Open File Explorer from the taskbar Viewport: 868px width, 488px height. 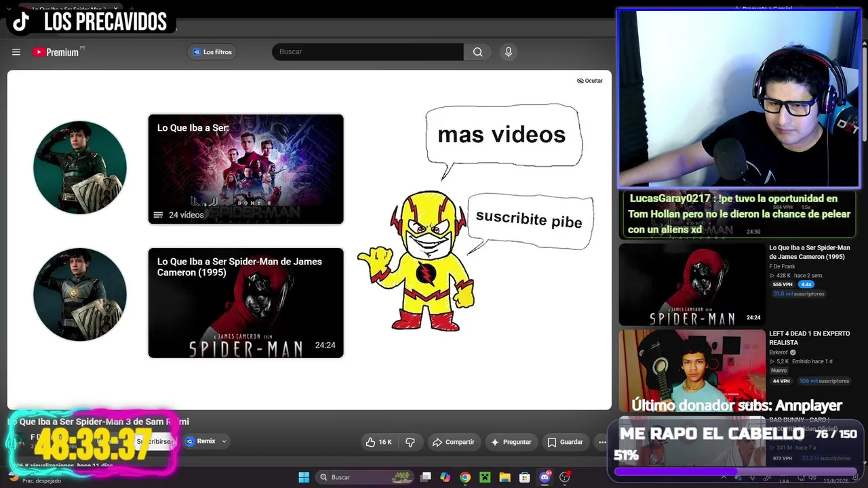click(x=505, y=477)
